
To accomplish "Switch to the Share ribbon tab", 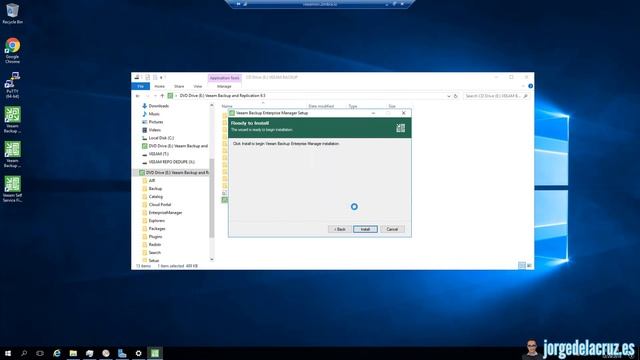I will tap(179, 87).
